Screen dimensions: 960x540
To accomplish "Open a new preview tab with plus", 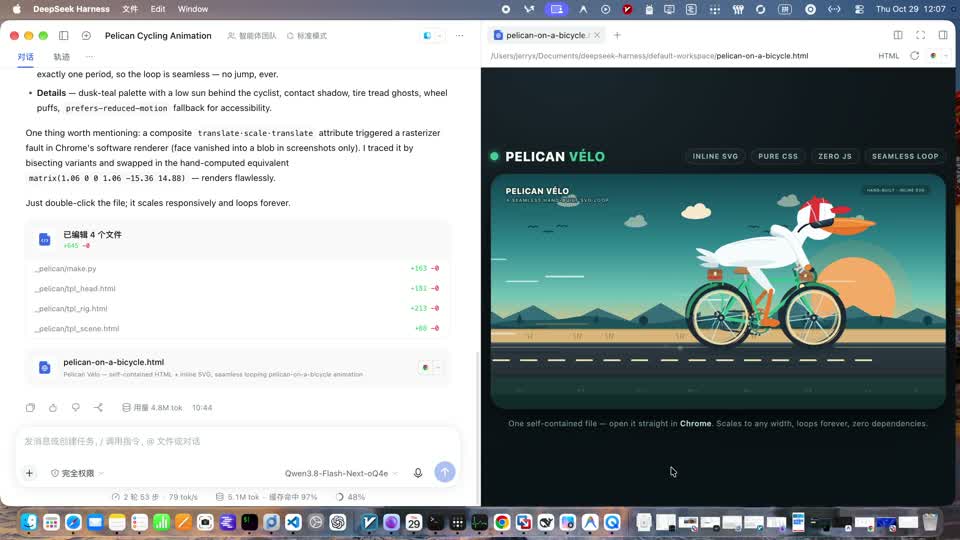I will (617, 36).
